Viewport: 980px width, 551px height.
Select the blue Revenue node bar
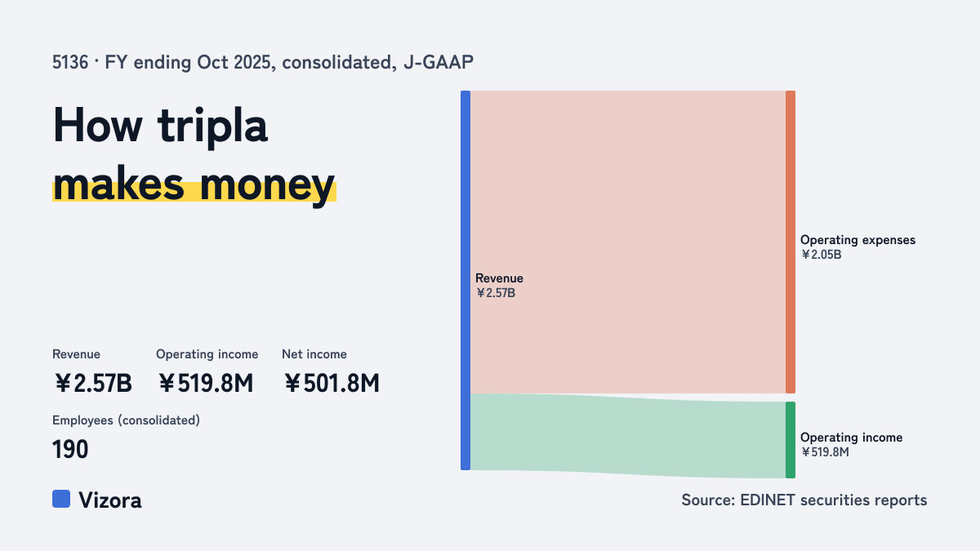click(465, 280)
